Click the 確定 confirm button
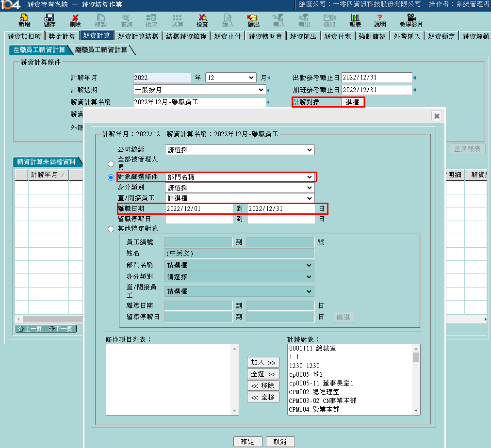491x448 pixels. [x=247, y=442]
